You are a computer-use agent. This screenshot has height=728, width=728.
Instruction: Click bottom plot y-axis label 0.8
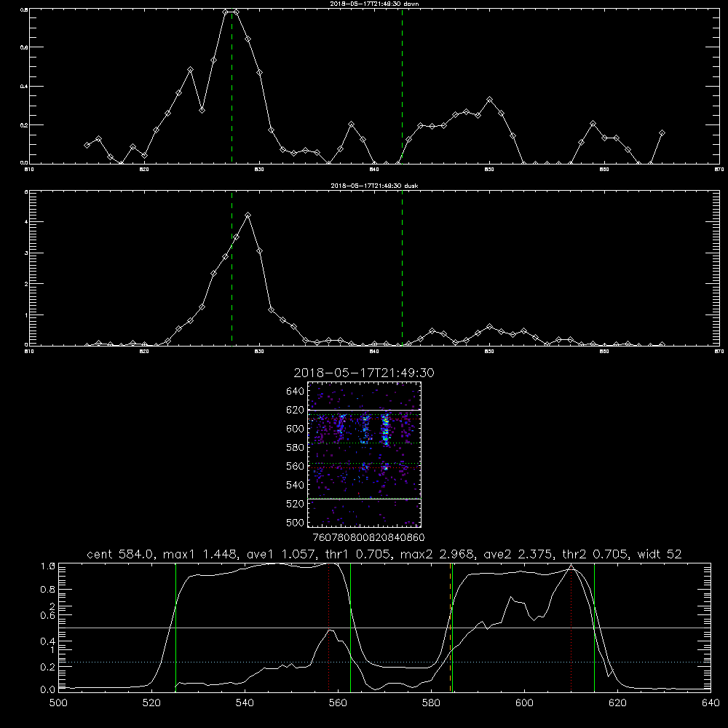(x=48, y=589)
